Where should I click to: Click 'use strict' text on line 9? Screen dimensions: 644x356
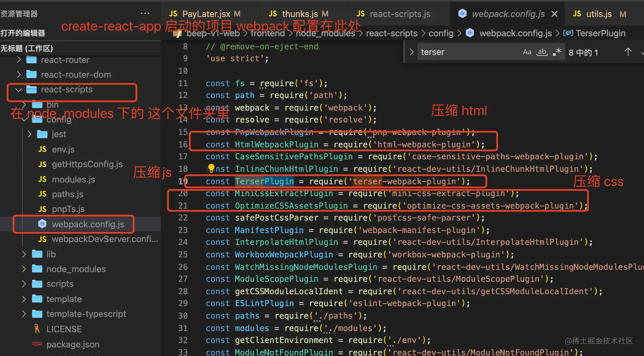(235, 58)
